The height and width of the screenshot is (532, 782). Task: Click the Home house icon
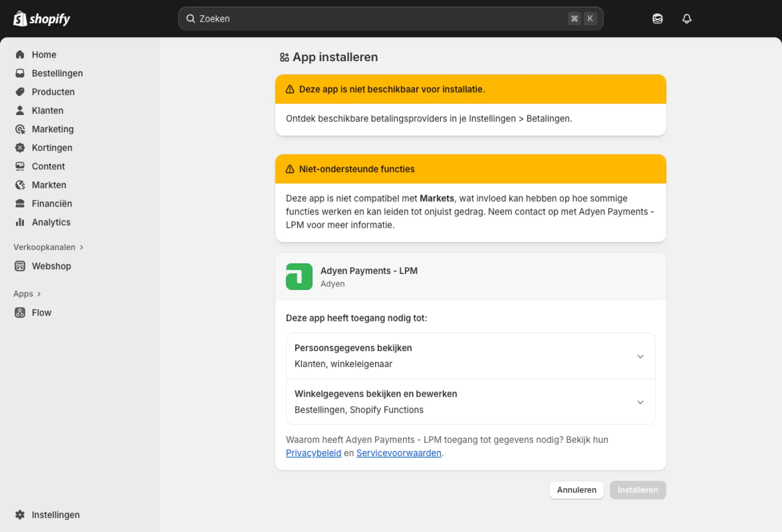[20, 55]
